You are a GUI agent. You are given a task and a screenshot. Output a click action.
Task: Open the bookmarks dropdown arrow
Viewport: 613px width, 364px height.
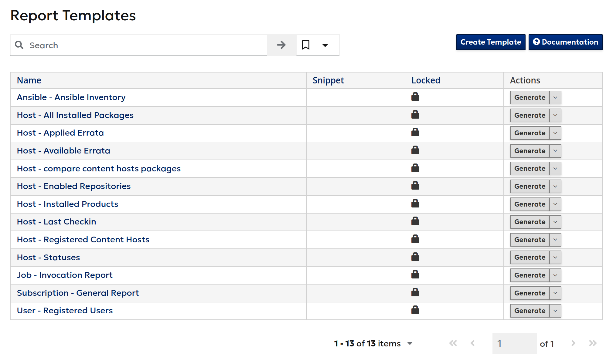[325, 45]
